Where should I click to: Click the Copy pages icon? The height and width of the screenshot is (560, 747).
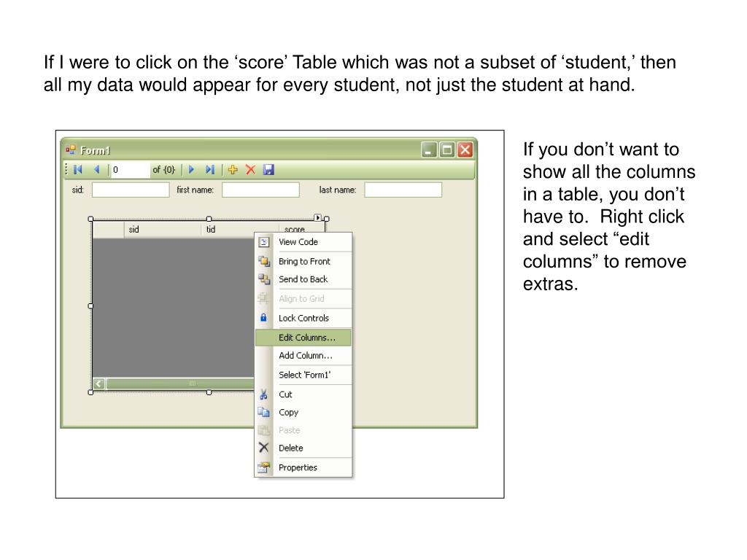[x=263, y=412]
